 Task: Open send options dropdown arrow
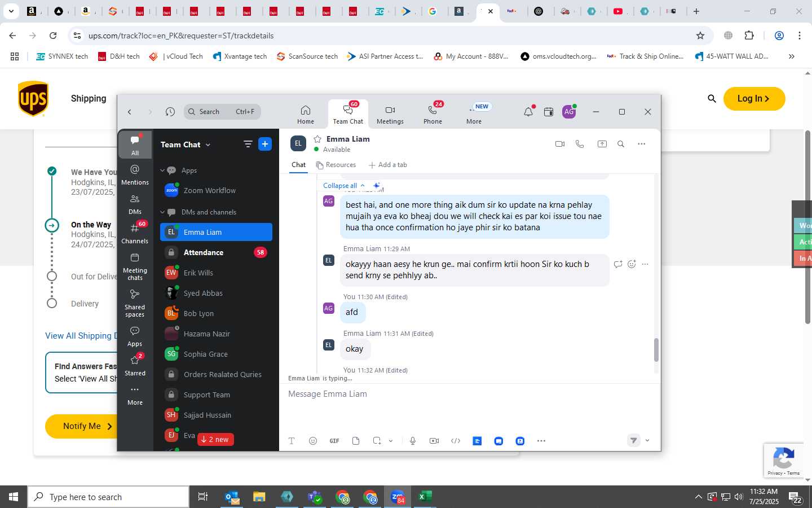(647, 441)
